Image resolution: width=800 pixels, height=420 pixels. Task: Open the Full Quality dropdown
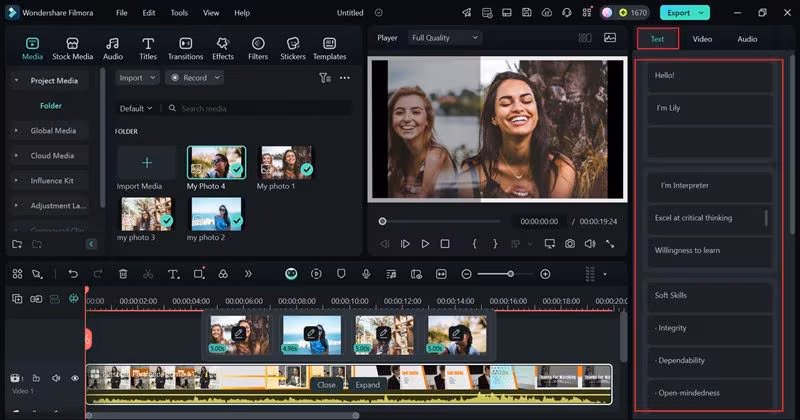(445, 38)
